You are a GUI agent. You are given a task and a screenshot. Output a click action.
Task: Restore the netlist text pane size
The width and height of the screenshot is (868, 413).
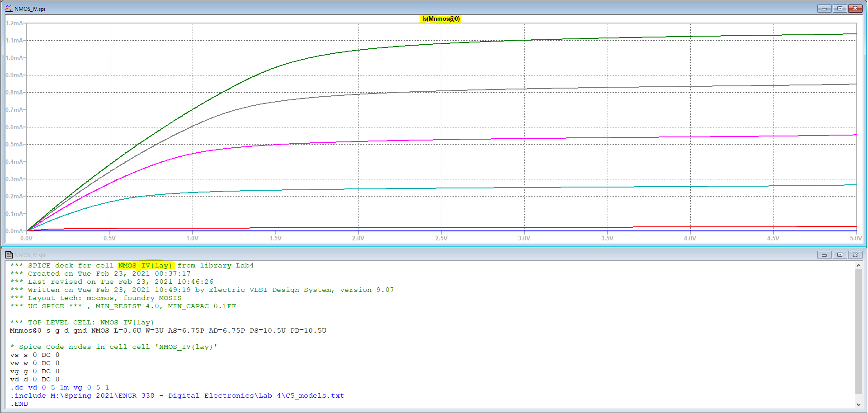pos(840,255)
